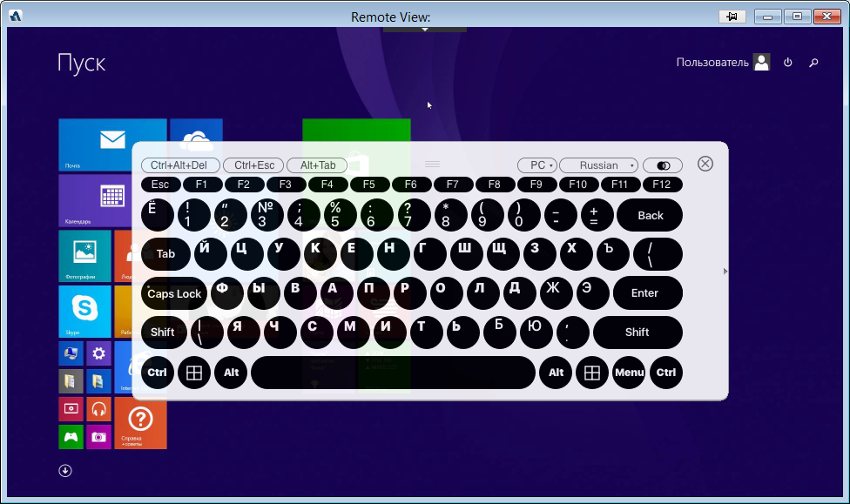Image resolution: width=850 pixels, height=504 pixels.
Task: Toggle the right Ctrl key
Action: [x=665, y=373]
